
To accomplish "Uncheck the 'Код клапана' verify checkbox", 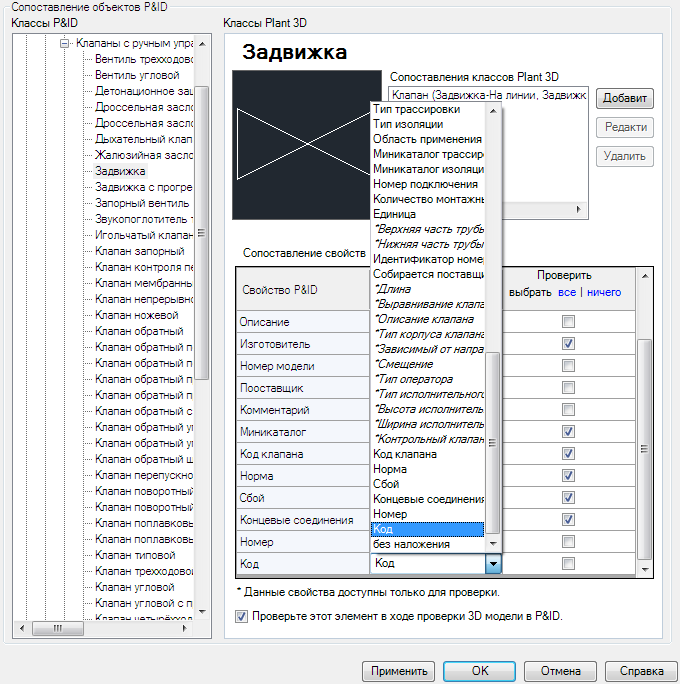I will pos(568,453).
